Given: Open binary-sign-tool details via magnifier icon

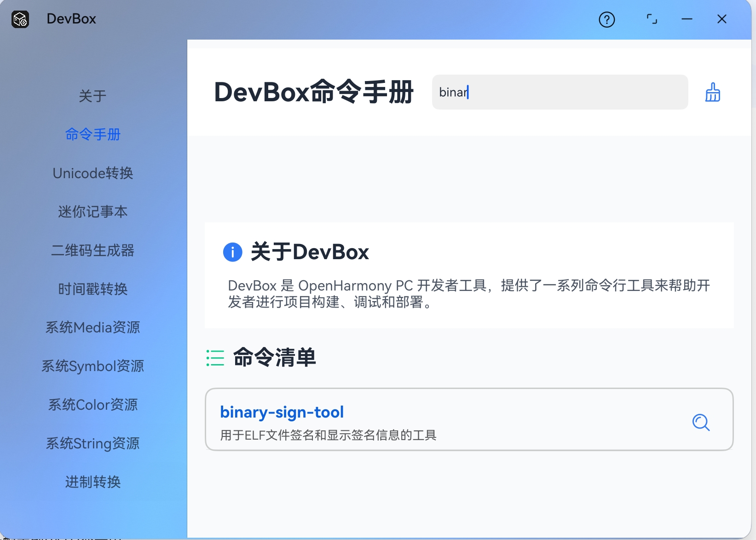Looking at the screenshot, I should tap(701, 422).
